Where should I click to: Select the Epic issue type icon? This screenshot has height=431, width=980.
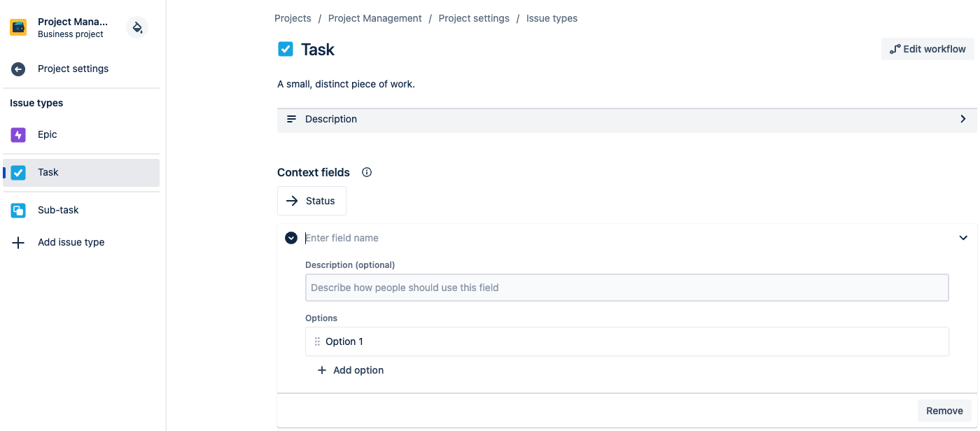[x=17, y=134]
